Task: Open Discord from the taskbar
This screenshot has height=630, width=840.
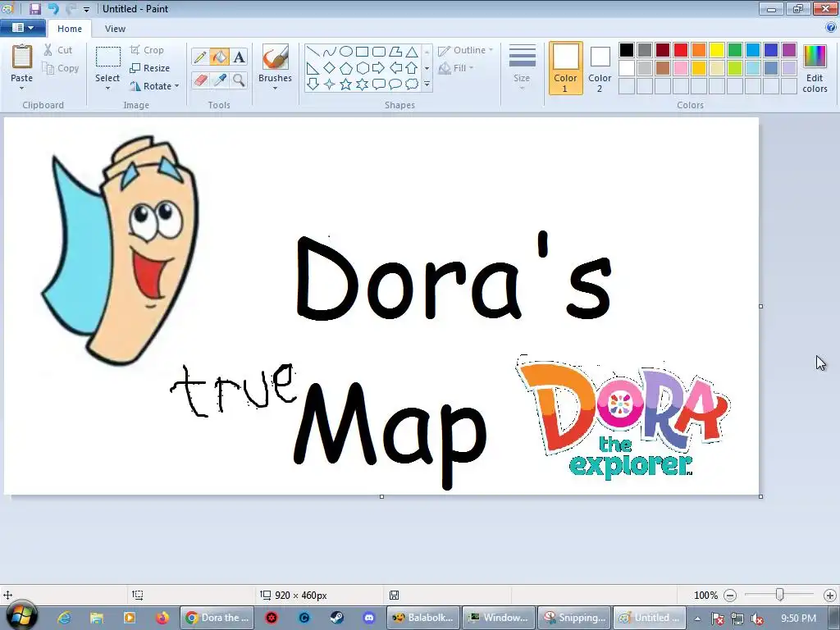Action: (x=369, y=618)
